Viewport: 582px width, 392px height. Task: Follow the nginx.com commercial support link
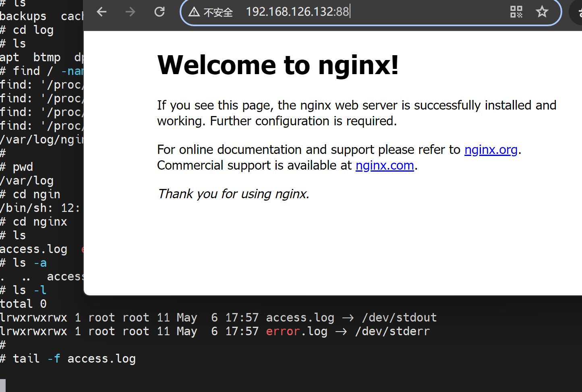385,166
